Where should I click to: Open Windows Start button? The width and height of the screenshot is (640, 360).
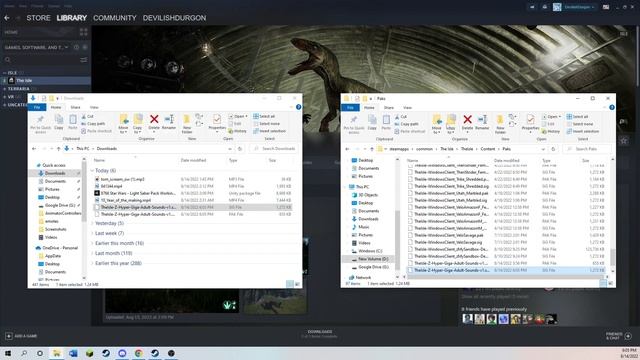8,353
